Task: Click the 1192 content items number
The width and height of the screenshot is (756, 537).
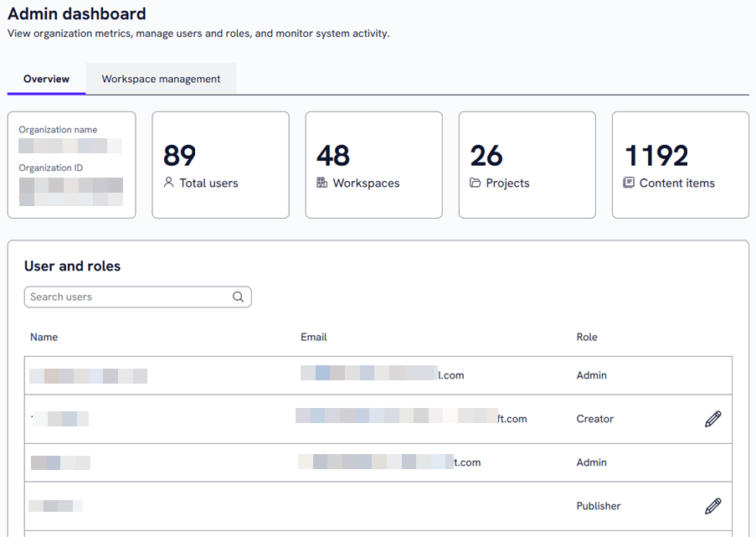Action: pyautogui.click(x=656, y=156)
